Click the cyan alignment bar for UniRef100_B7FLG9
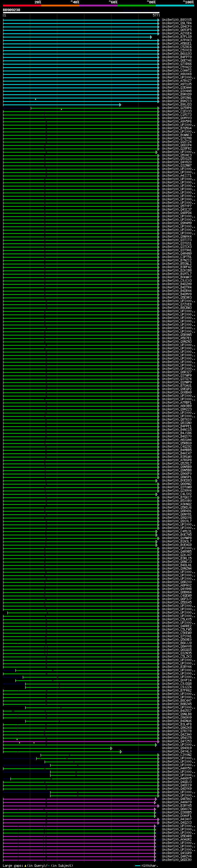Image resolution: width=197 pixels, height=868 pixels. click(77, 37)
